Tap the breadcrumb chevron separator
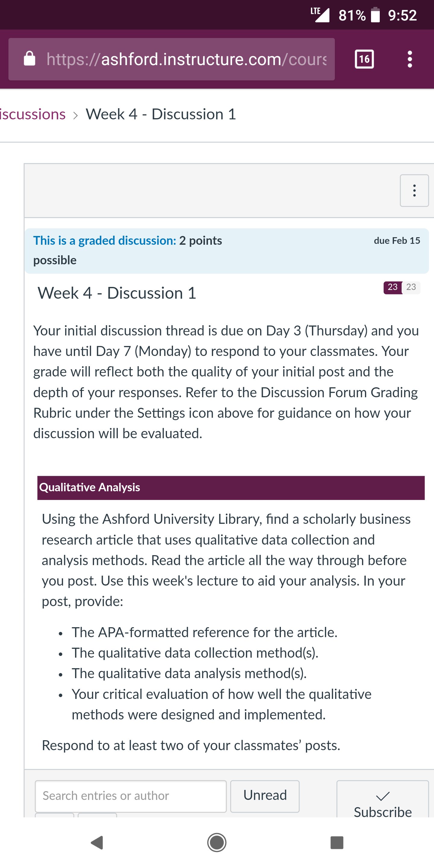Screen dimensions: 434x868 pyautogui.click(x=76, y=115)
